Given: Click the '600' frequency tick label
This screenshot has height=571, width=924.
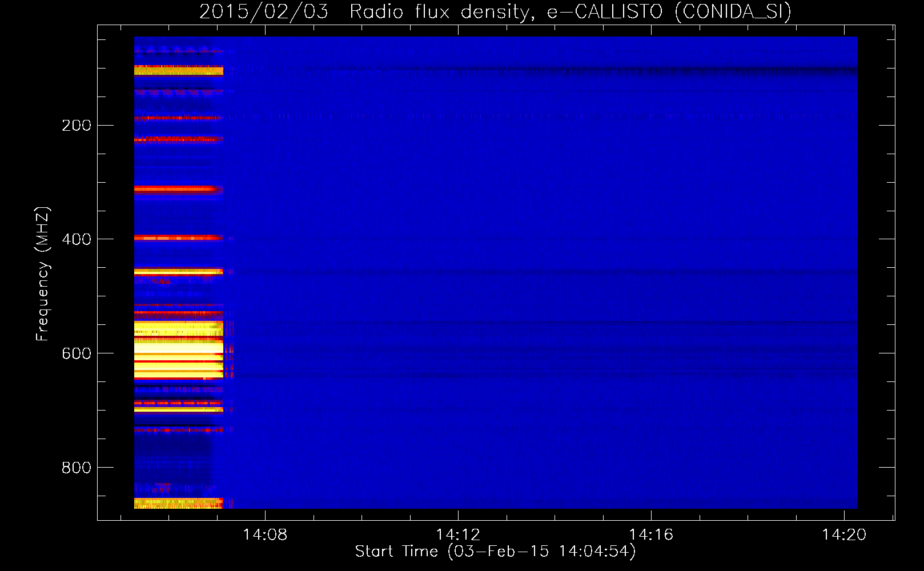Looking at the screenshot, I should [x=76, y=353].
